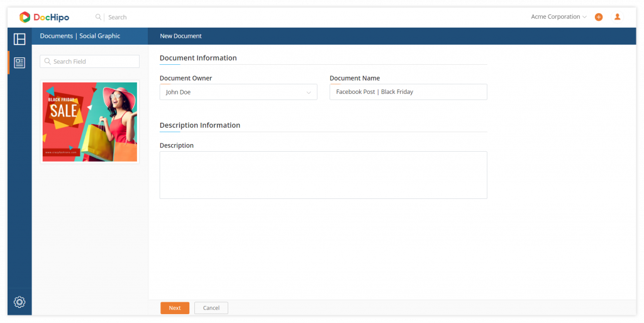Viewport: 644px width, 323px height.
Task: Click the Description Information heading
Action: 199,125
